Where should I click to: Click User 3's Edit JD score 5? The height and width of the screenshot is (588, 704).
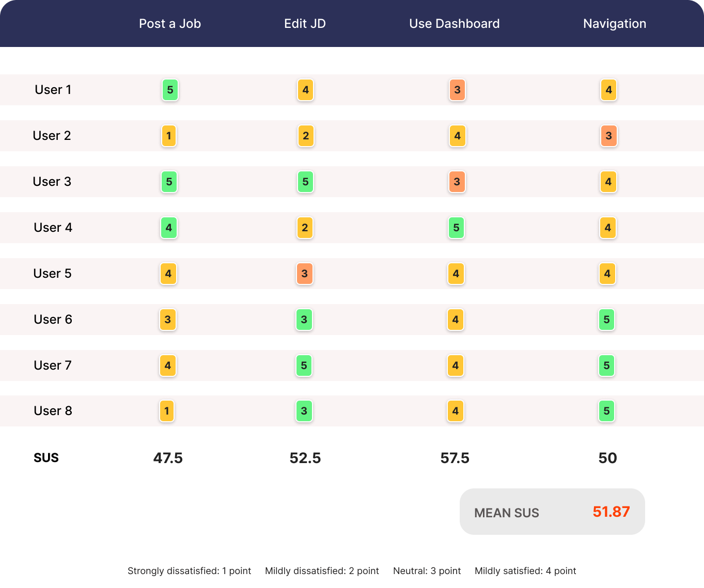[x=305, y=182]
